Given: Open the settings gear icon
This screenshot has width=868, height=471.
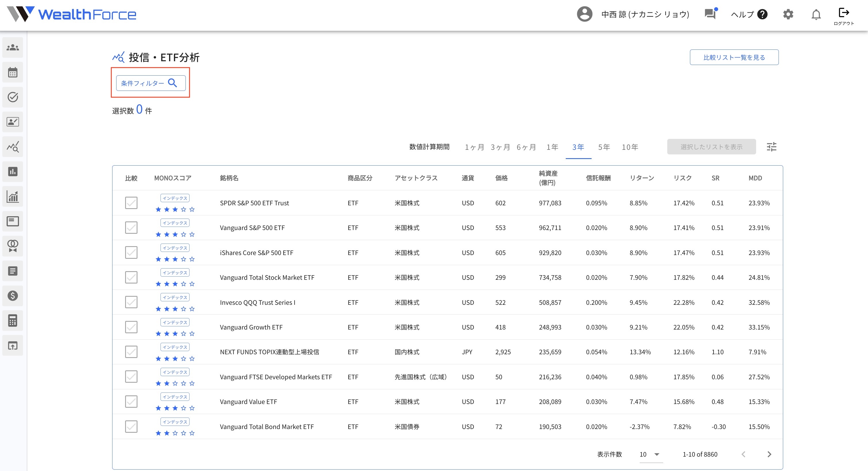Looking at the screenshot, I should (788, 14).
